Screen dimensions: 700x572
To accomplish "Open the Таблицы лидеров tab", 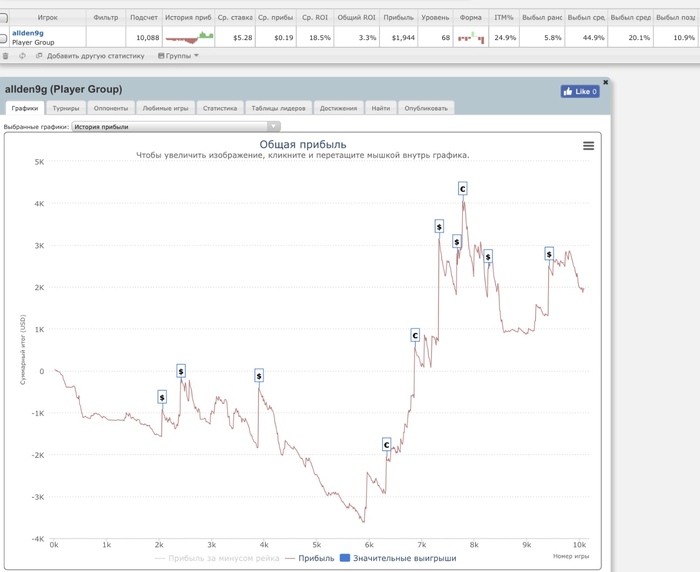I will point(278,108).
